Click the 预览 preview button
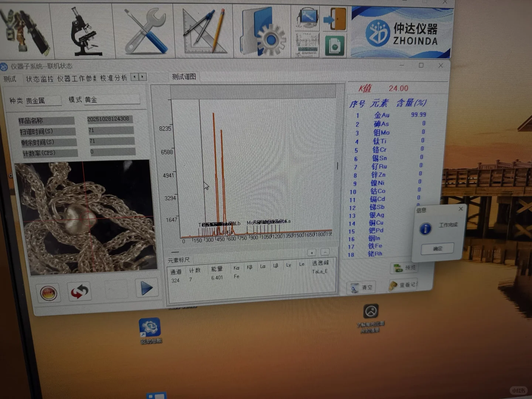This screenshot has height=399, width=532. (x=405, y=267)
